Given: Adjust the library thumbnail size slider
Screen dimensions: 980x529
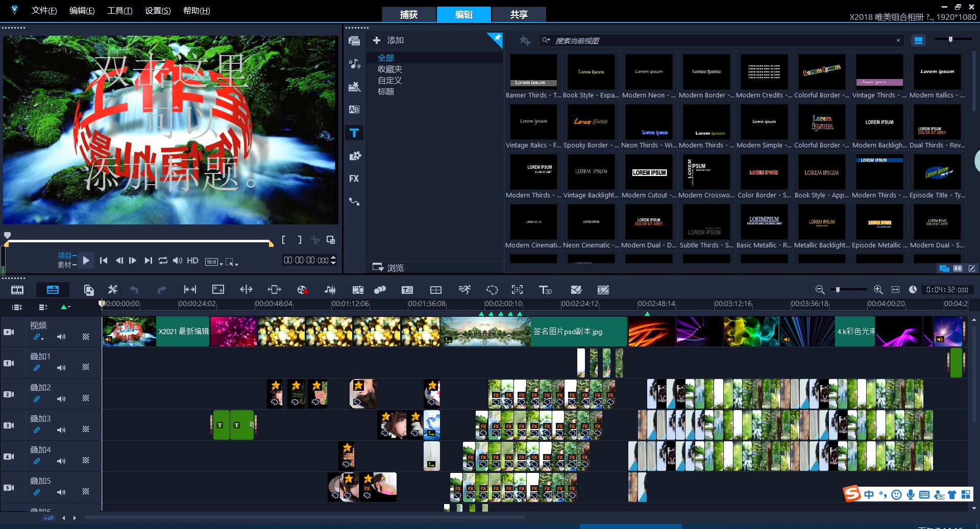Looking at the screenshot, I should (x=950, y=39).
